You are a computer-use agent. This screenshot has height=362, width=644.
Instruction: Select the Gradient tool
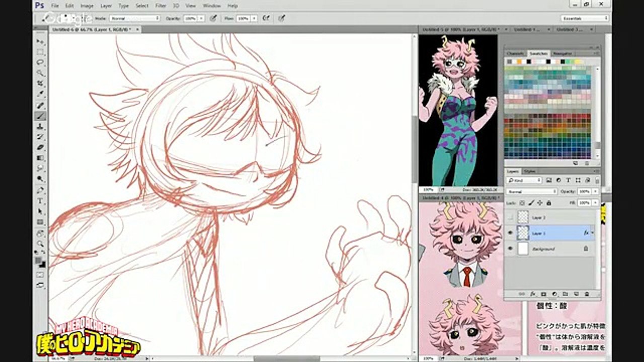40,158
